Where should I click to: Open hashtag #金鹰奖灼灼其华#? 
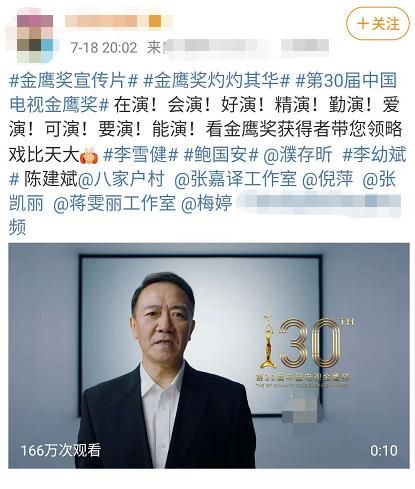pyautogui.click(x=218, y=81)
